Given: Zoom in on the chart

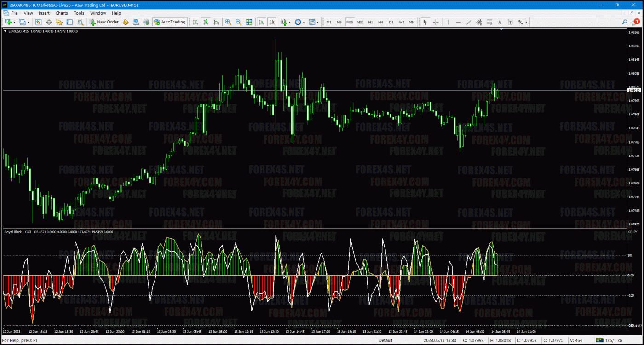Looking at the screenshot, I should click(x=228, y=22).
